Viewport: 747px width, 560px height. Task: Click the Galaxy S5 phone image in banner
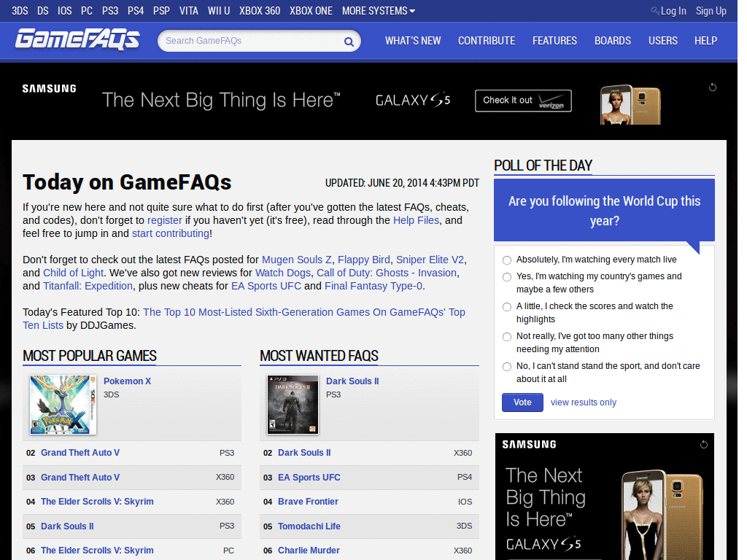click(630, 105)
